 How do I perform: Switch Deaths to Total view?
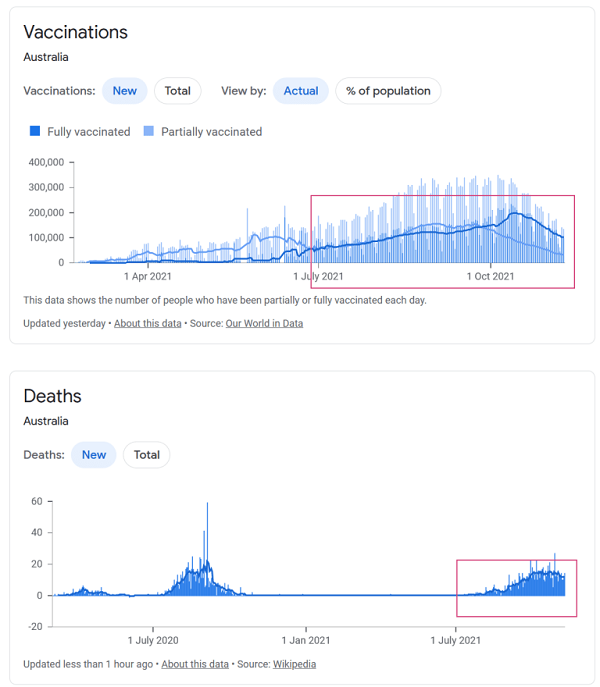tap(147, 455)
